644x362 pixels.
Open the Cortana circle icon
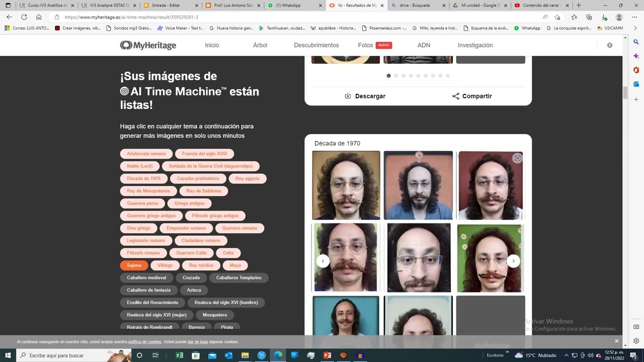(x=139, y=355)
